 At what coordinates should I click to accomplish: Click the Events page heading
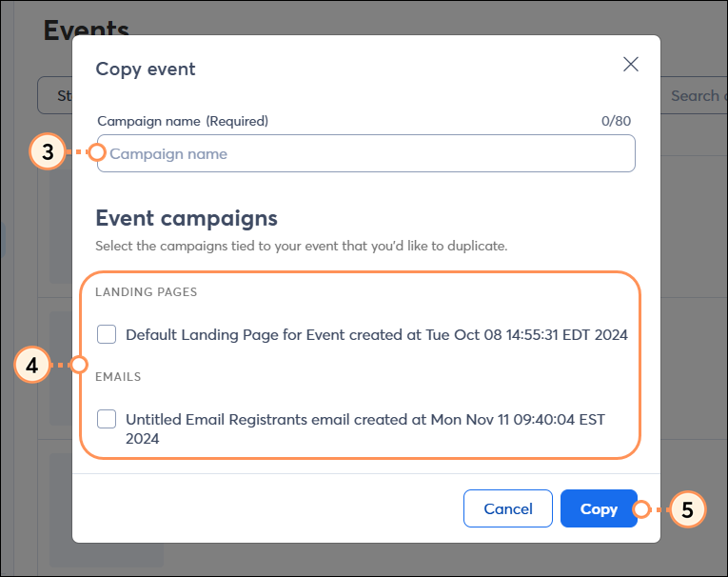pos(86,27)
